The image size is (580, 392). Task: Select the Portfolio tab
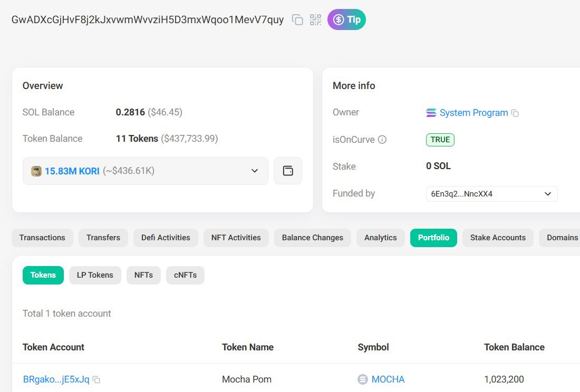(433, 238)
